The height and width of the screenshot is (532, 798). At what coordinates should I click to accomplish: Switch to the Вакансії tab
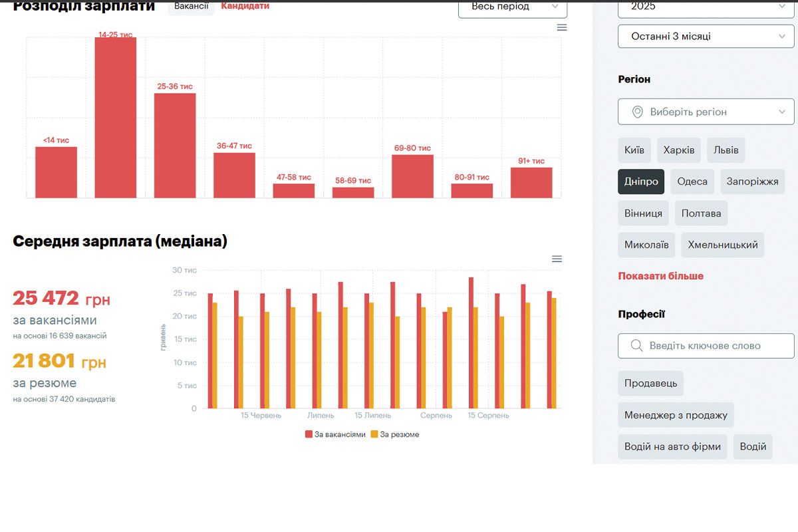(x=191, y=6)
